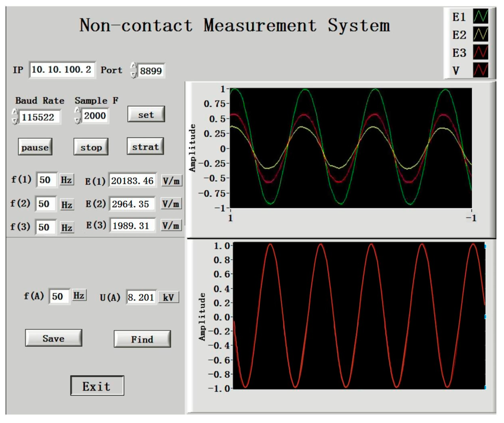The height and width of the screenshot is (423, 504).
Task: Click the E(1) field value box
Action: point(132,181)
